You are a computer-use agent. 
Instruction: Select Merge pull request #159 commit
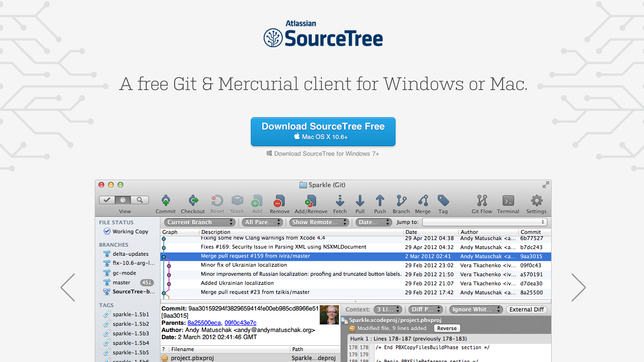(x=356, y=256)
